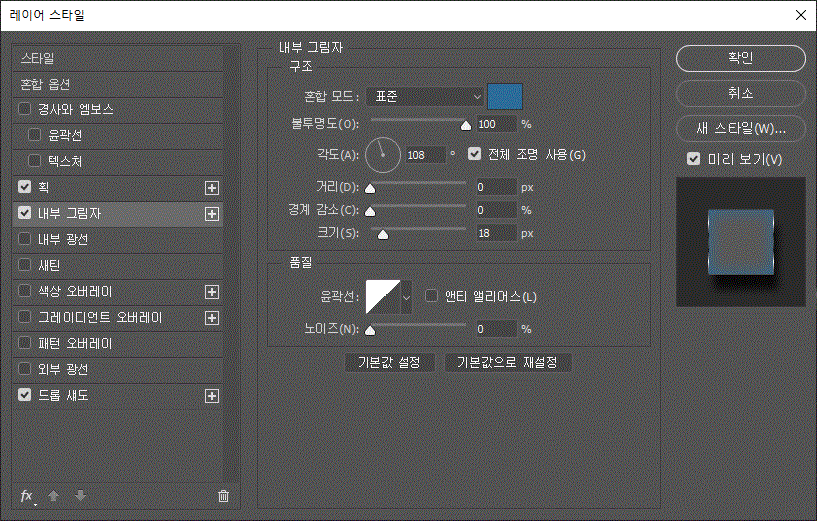Image resolution: width=817 pixels, height=521 pixels.
Task: Open the blue inner shadow color swatch
Action: click(505, 96)
